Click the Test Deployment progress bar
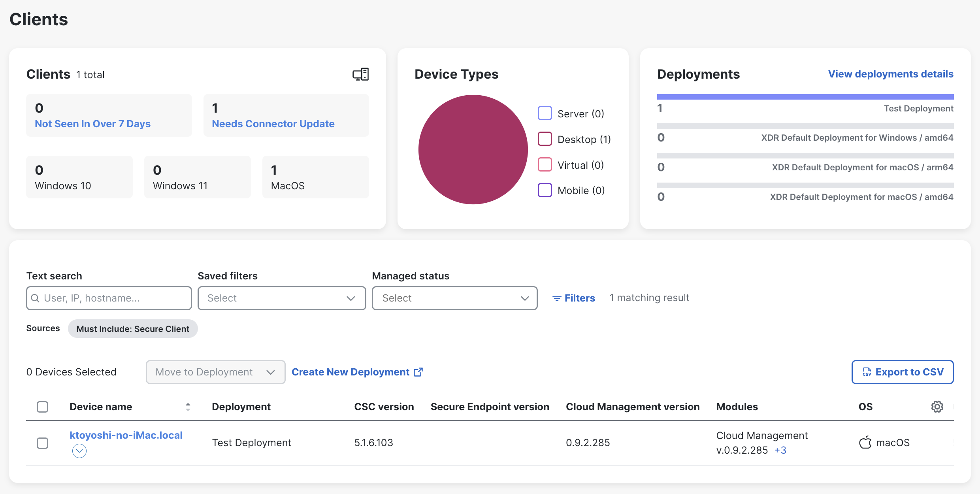This screenshot has height=494, width=980. point(805,97)
